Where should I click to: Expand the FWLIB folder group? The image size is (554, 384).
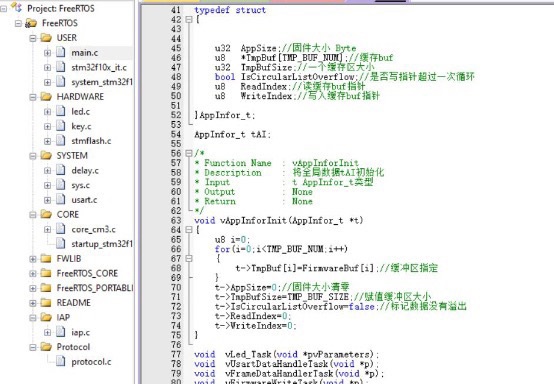coord(33,259)
